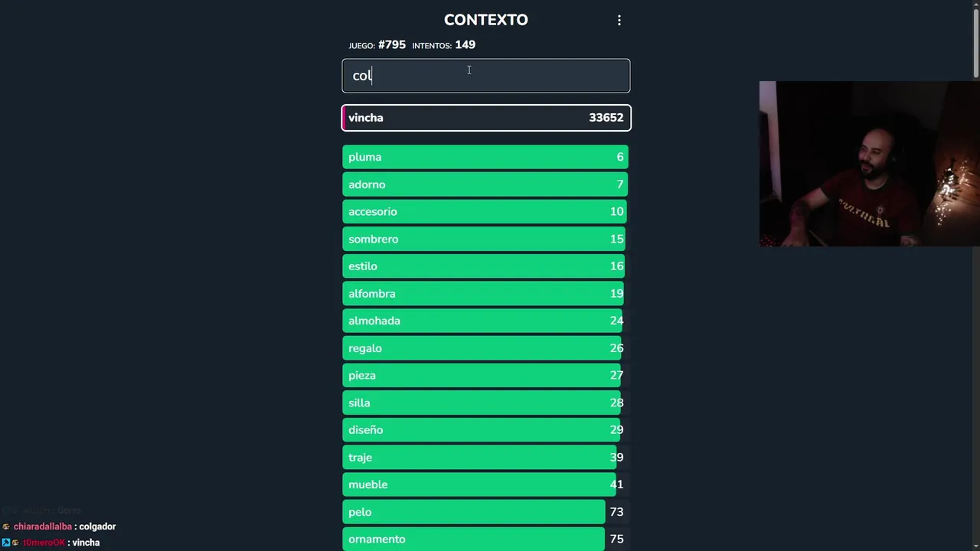Click chiaradallalba's chat badge icon

tap(6, 527)
